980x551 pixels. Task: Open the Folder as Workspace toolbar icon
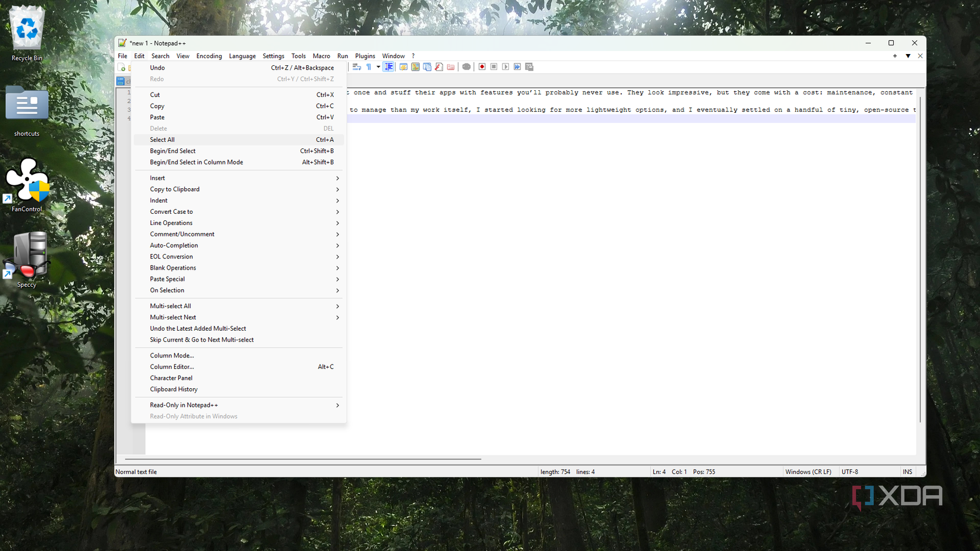(x=451, y=67)
